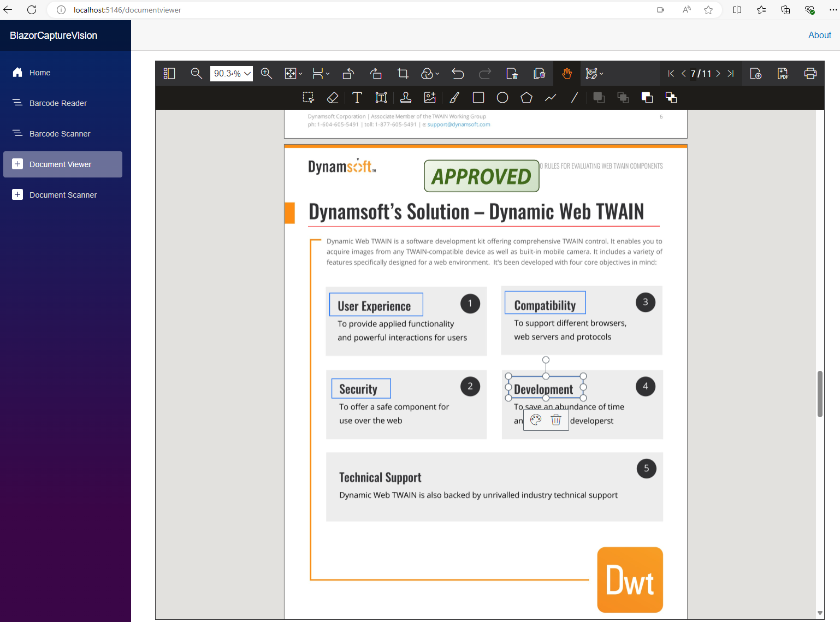
Task: Delete the selected annotation with trash button
Action: 556,420
